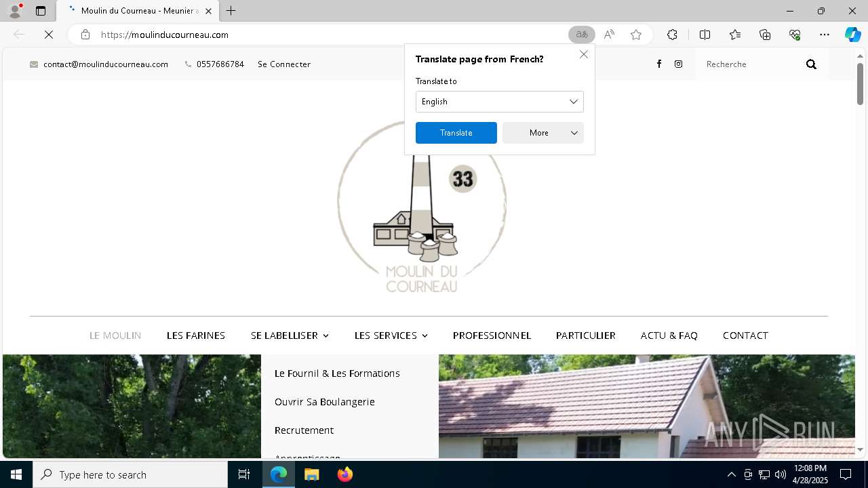The height and width of the screenshot is (488, 868).
Task: Click the taskbar search box
Action: coord(130,474)
